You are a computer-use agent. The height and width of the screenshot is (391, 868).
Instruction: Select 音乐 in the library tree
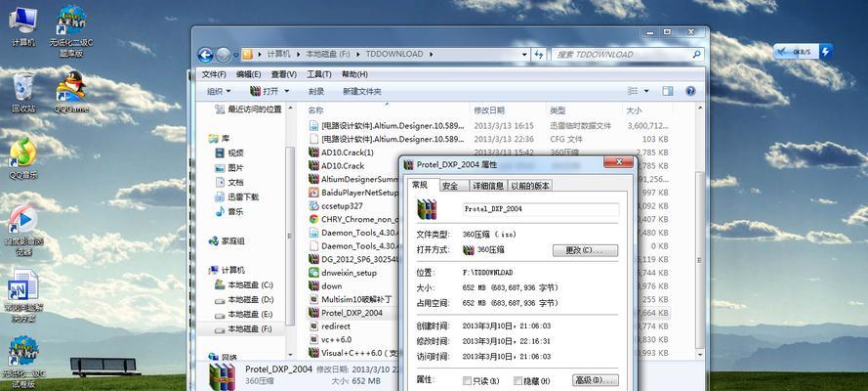pos(229,211)
